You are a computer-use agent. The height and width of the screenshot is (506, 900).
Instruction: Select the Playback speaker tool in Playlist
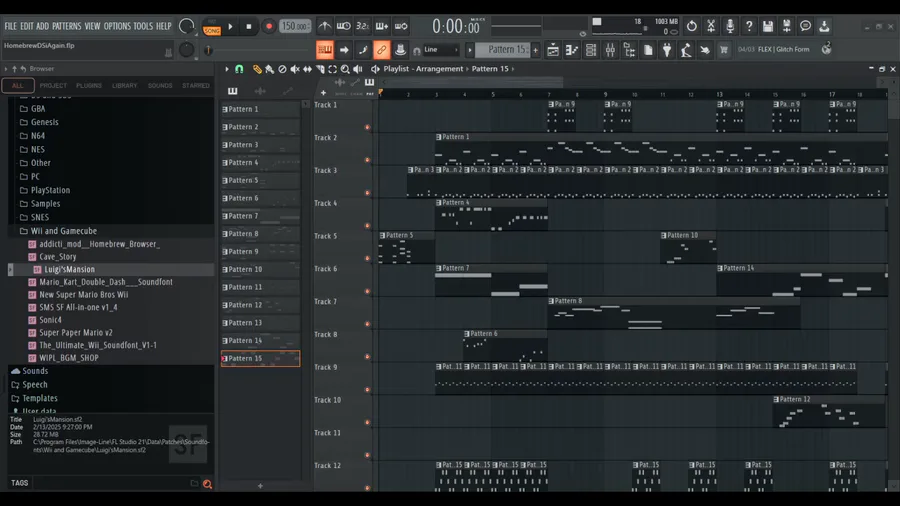click(x=358, y=69)
